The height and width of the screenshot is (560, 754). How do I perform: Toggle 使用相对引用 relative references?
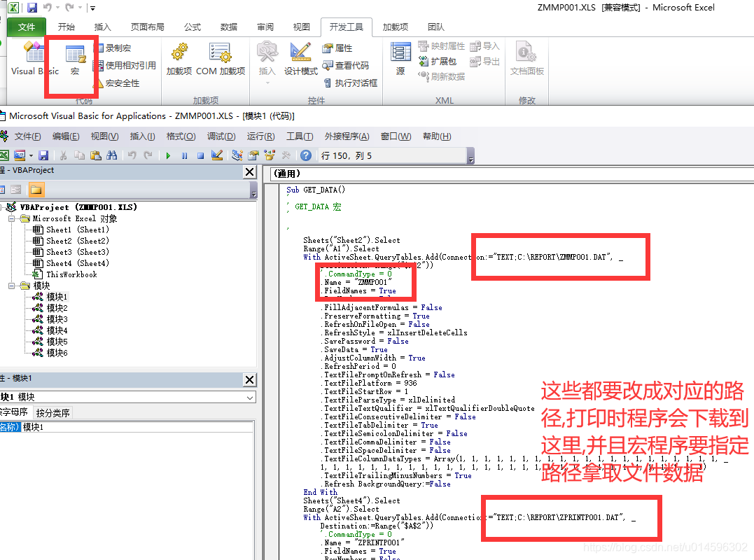point(126,65)
